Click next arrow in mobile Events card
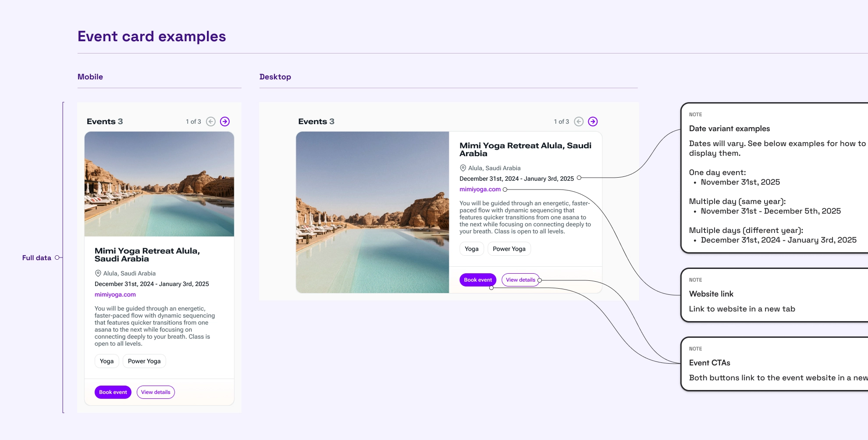868x440 pixels. click(x=225, y=122)
